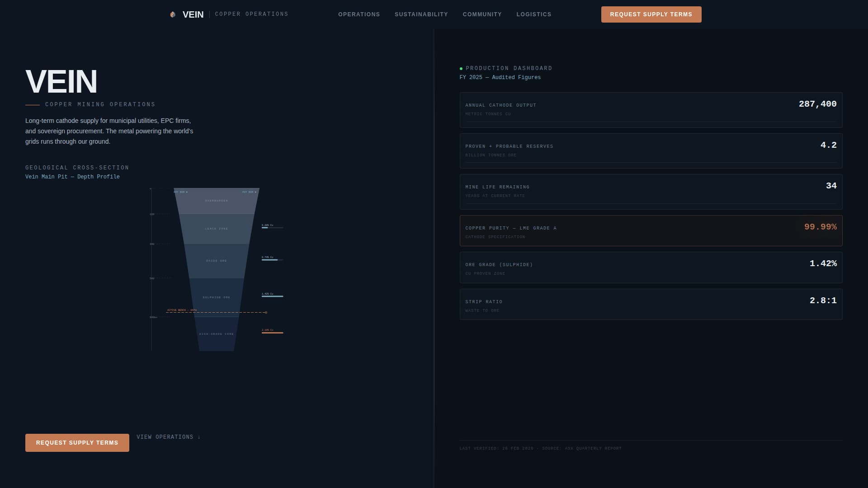
Task: Click the green status dot on Production Dashboard
Action: [461, 68]
